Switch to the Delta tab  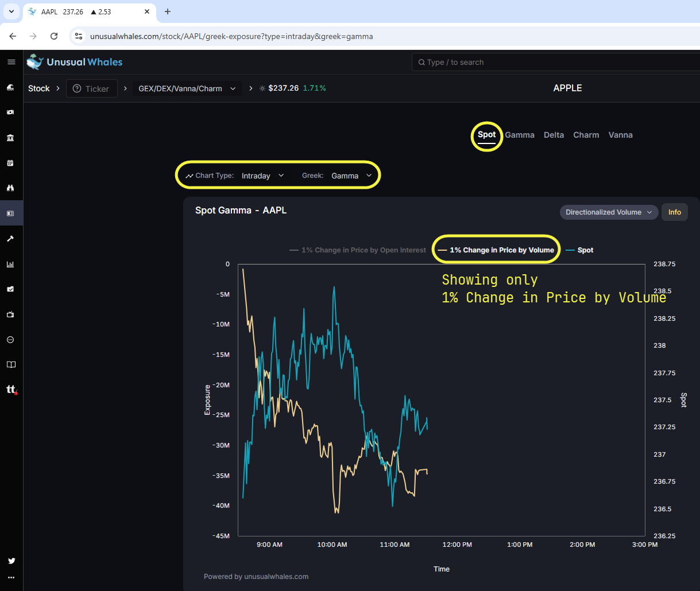554,135
